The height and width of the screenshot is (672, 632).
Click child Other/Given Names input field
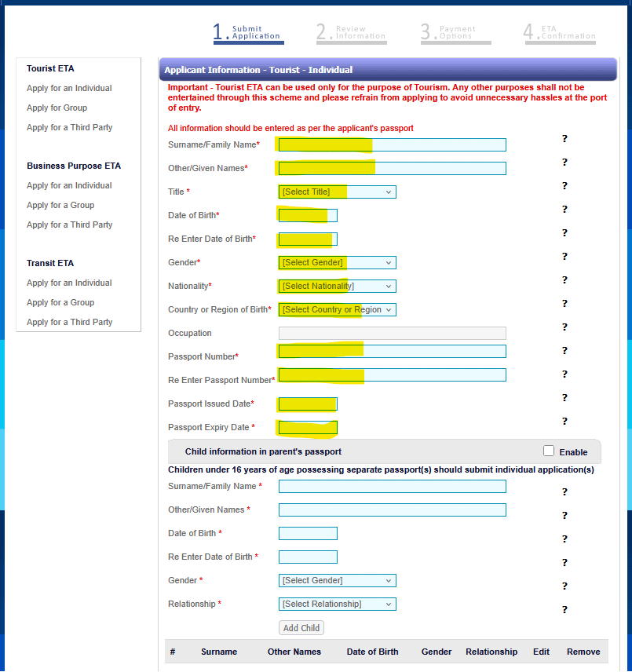[392, 510]
